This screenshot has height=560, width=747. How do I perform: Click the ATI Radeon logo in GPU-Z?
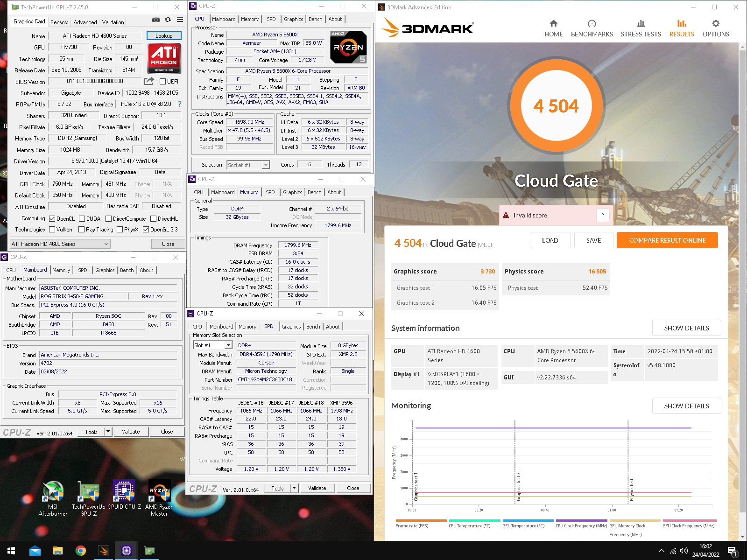(164, 58)
